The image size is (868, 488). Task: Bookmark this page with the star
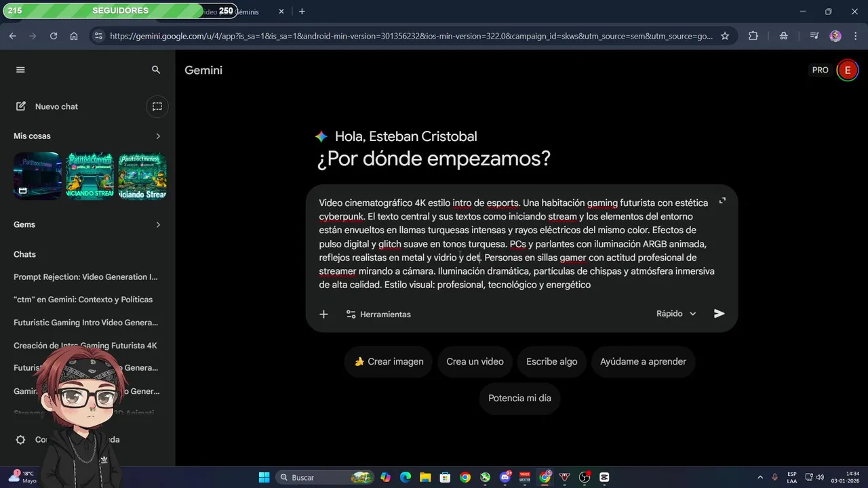click(x=725, y=36)
